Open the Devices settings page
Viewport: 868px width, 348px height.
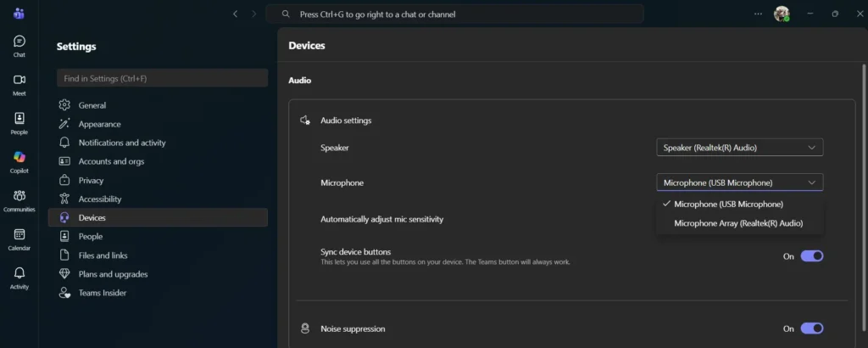point(158,218)
